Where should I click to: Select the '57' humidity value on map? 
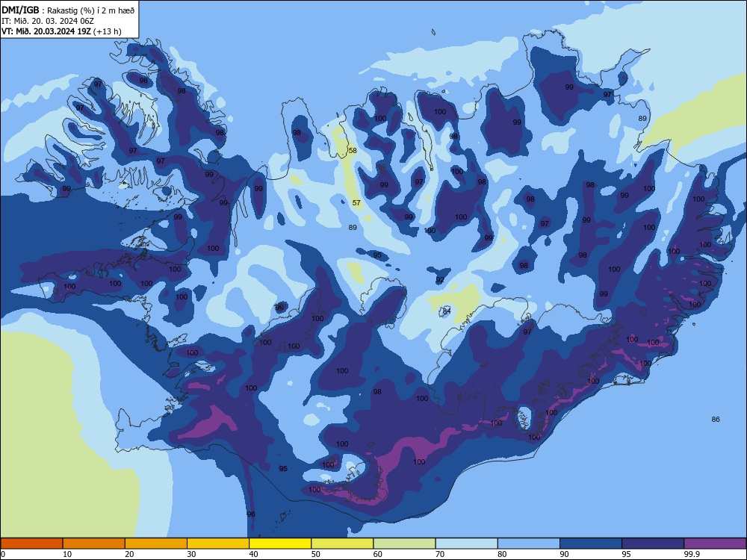356,203
